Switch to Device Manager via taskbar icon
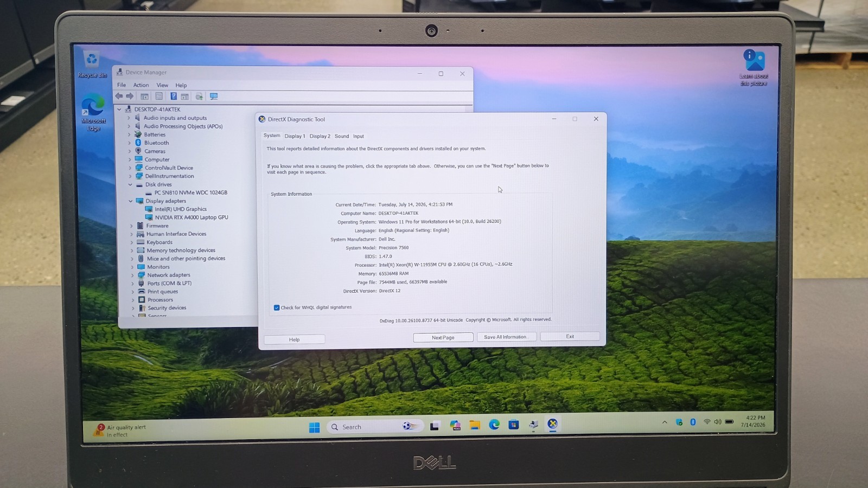 click(533, 425)
